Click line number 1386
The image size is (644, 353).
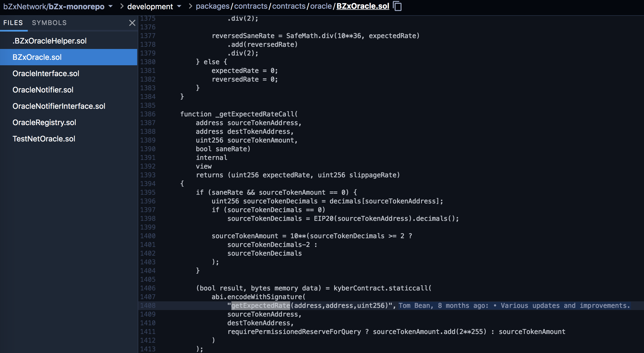(x=148, y=114)
